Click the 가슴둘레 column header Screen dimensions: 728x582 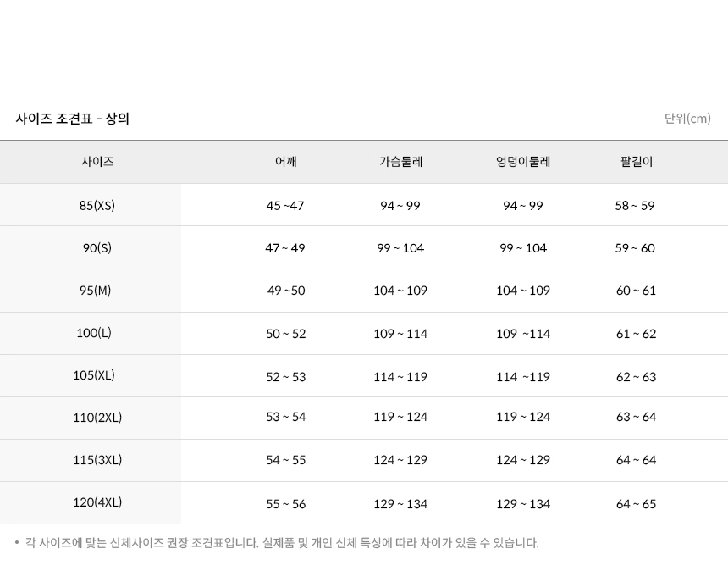(400, 161)
